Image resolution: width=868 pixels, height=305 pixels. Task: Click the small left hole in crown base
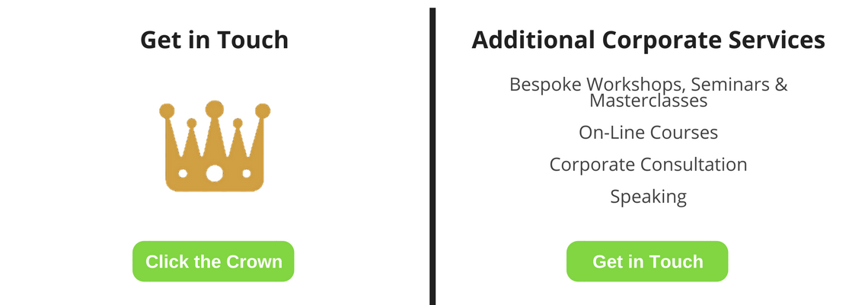pos(182,174)
